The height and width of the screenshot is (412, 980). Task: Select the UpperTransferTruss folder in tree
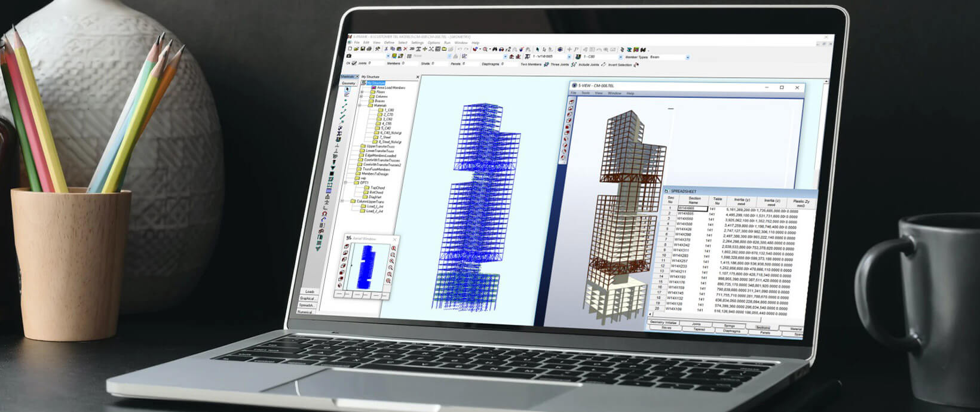tap(379, 146)
